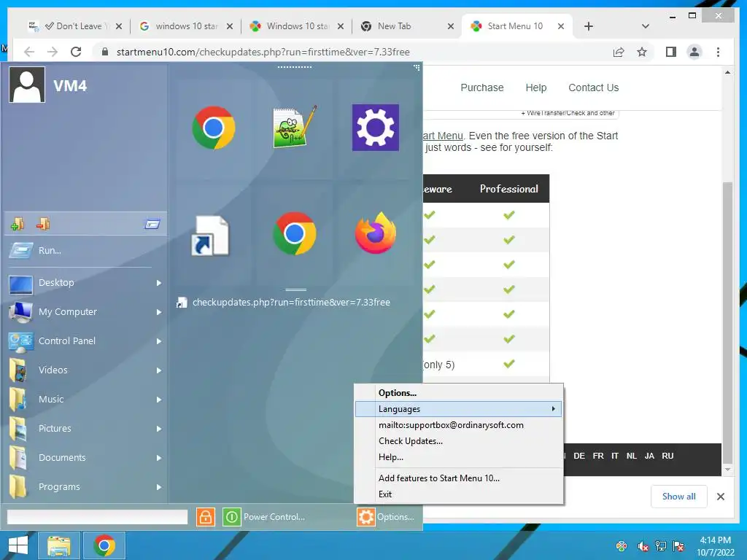The image size is (747, 560).
Task: Click the Start Menu 10 tray icon
Action: coord(622,546)
